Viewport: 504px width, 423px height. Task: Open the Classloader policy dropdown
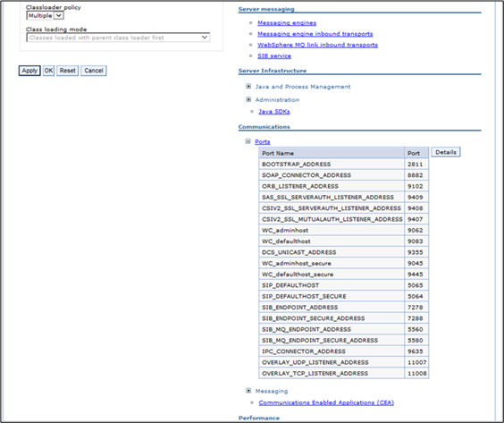pos(45,15)
